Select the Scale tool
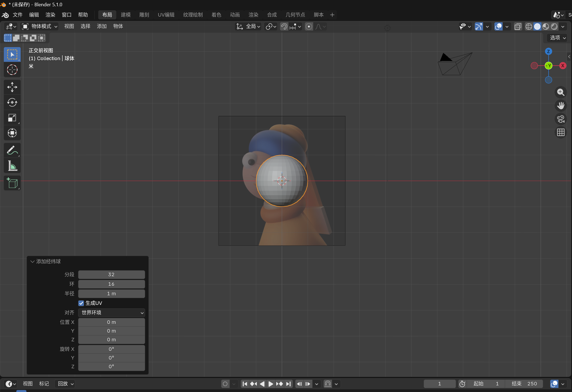 click(12, 118)
